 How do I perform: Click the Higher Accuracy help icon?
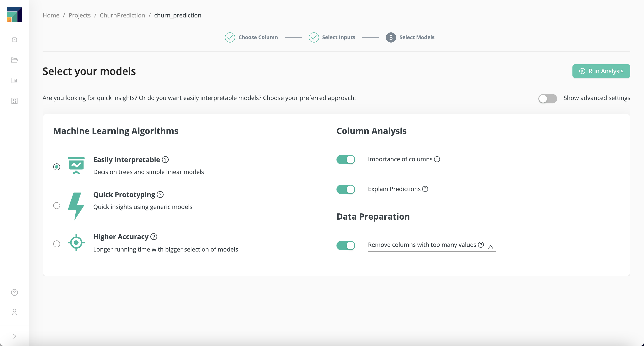(154, 237)
